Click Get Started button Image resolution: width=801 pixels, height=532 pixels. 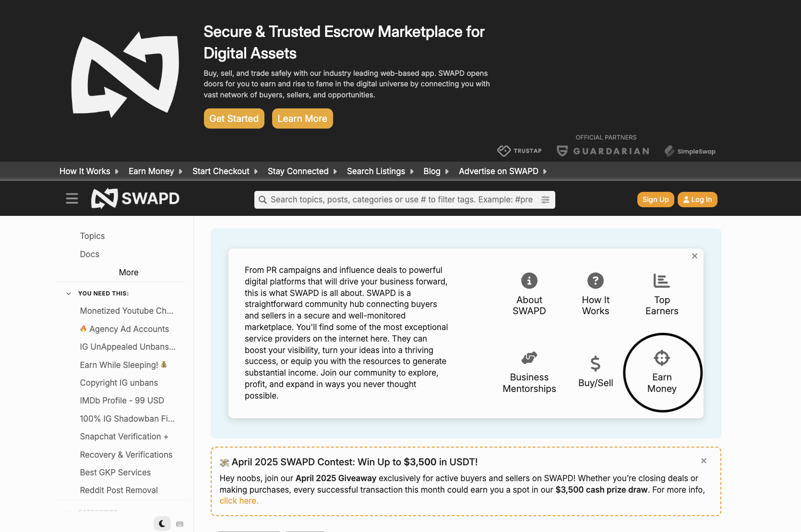234,118
